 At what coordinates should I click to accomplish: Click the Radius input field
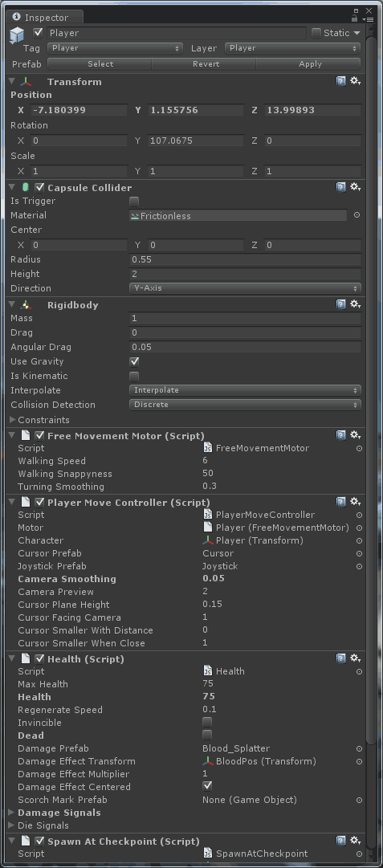point(245,259)
